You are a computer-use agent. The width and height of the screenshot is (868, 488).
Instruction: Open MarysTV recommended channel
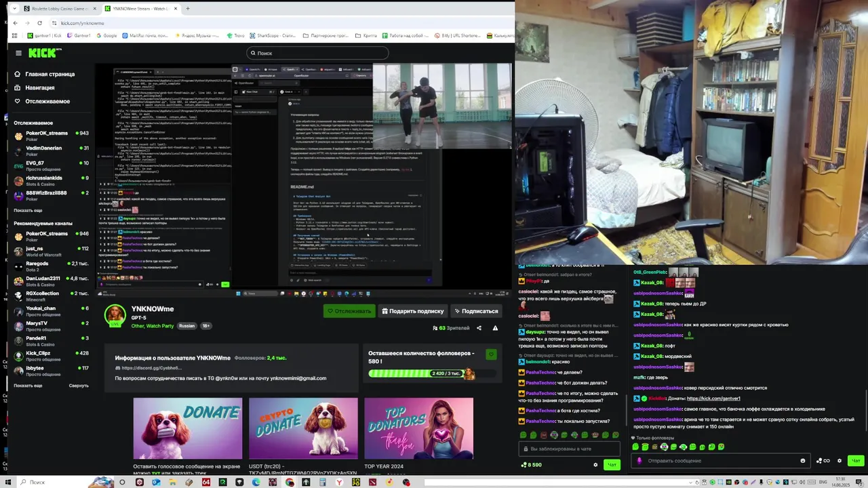(x=52, y=325)
